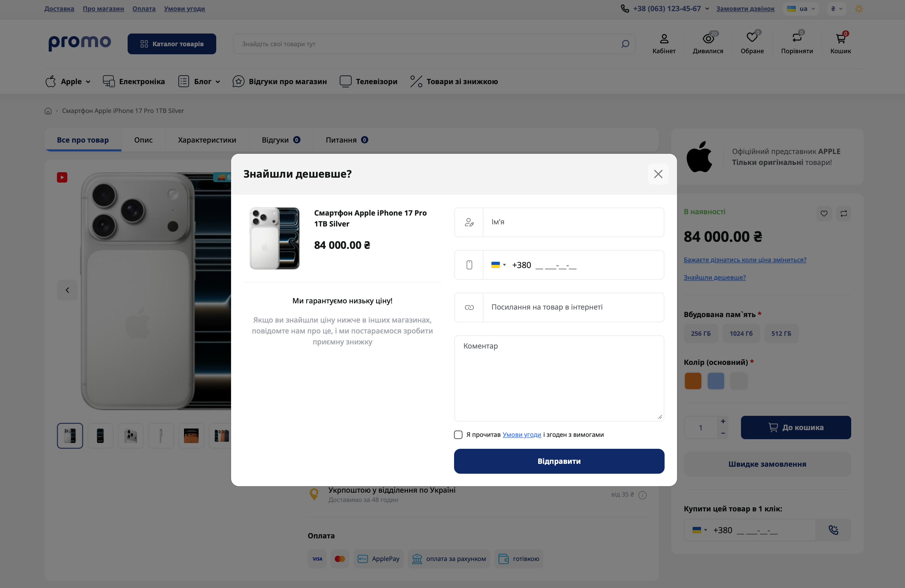Click the Ім'я name input field

[573, 222]
